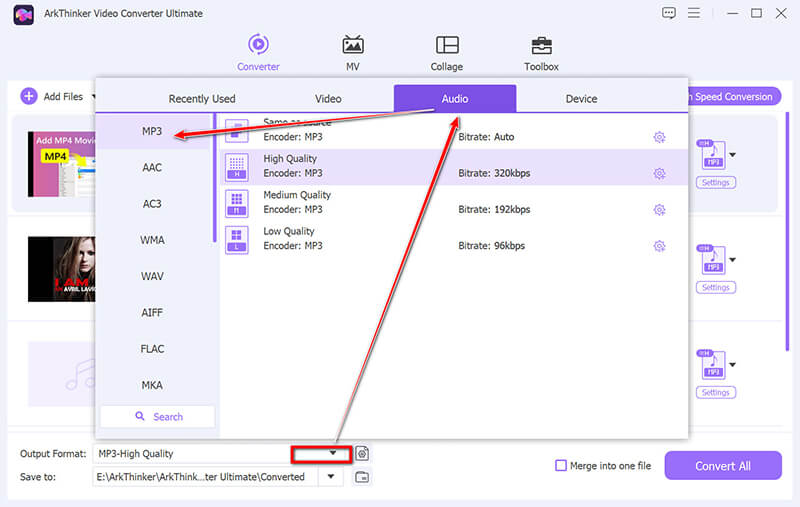
Task: Expand the Save to path dropdown arrow
Action: click(331, 477)
